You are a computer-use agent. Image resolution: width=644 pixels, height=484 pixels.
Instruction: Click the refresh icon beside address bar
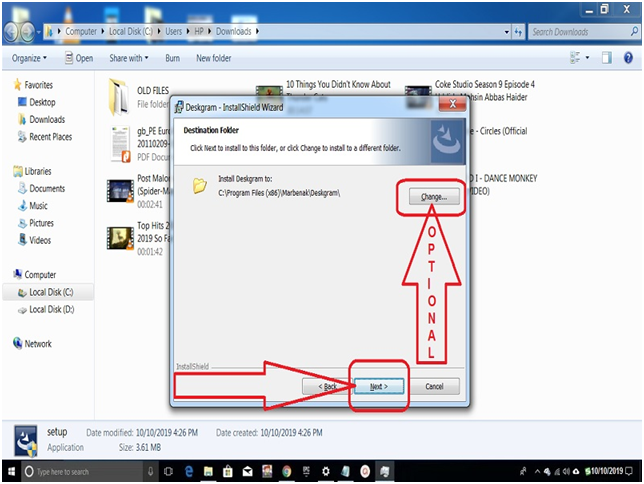coord(518,32)
